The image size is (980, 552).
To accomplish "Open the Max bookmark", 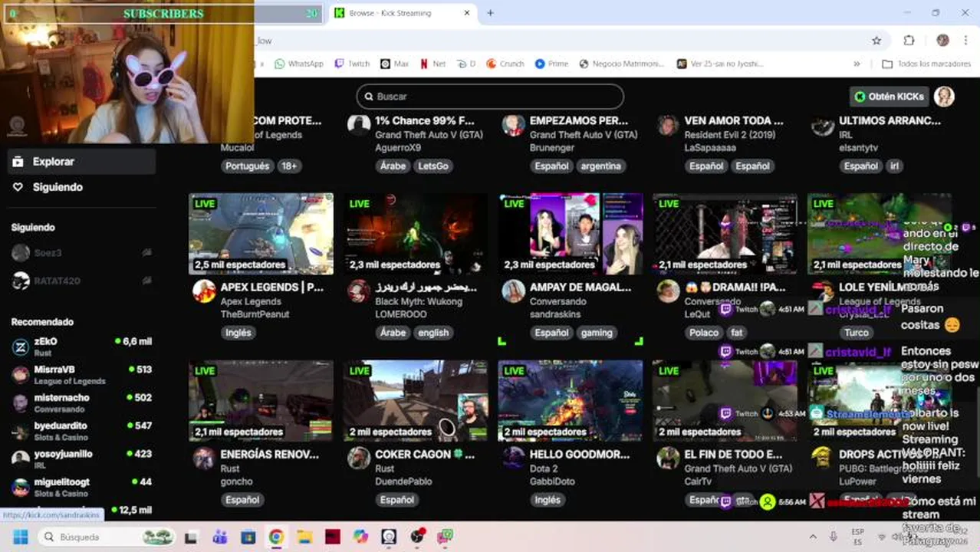I will (x=395, y=64).
